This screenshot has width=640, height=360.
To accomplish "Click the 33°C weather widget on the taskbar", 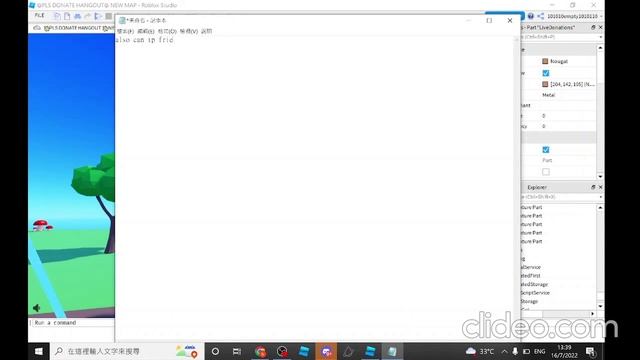I will pyautogui.click(x=480, y=351).
